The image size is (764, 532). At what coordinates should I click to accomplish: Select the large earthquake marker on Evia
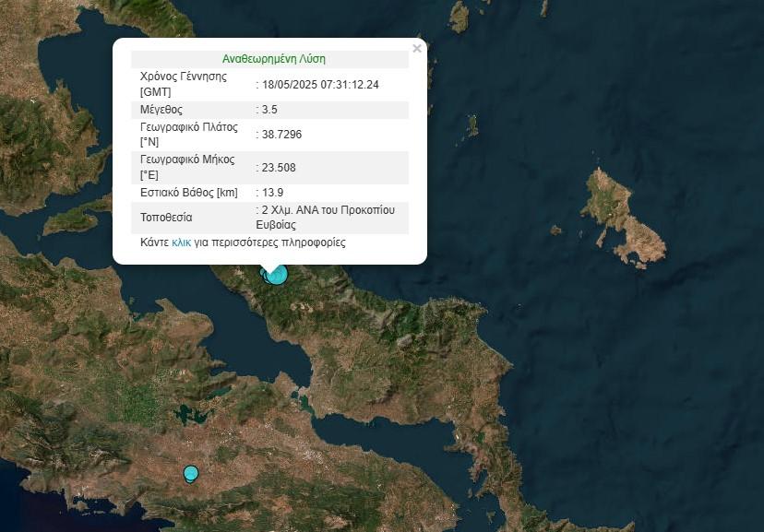[x=276, y=274]
